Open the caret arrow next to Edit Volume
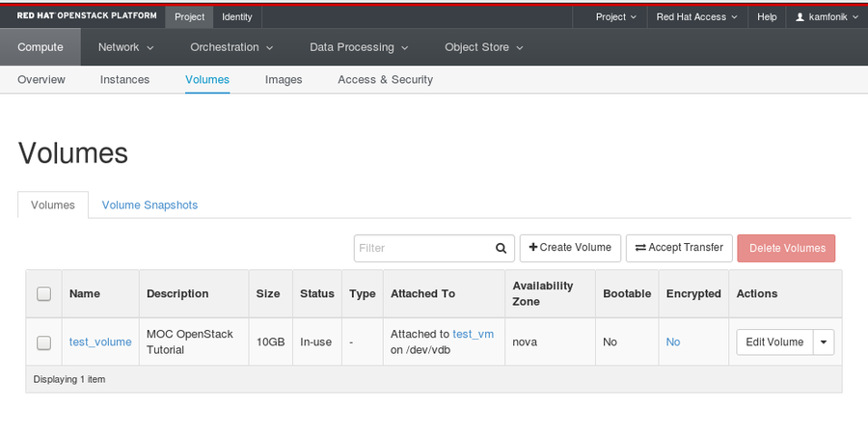 (x=824, y=342)
